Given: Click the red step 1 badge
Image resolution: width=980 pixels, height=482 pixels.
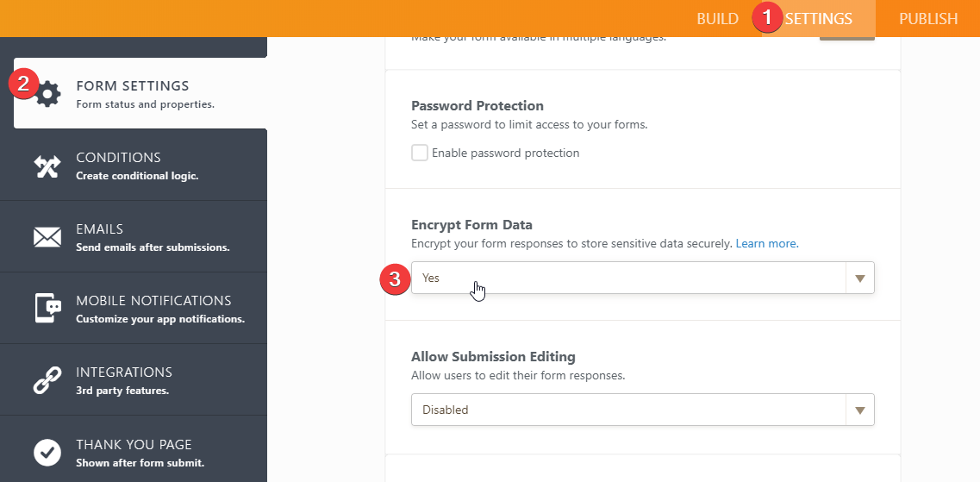Looking at the screenshot, I should click(x=767, y=18).
